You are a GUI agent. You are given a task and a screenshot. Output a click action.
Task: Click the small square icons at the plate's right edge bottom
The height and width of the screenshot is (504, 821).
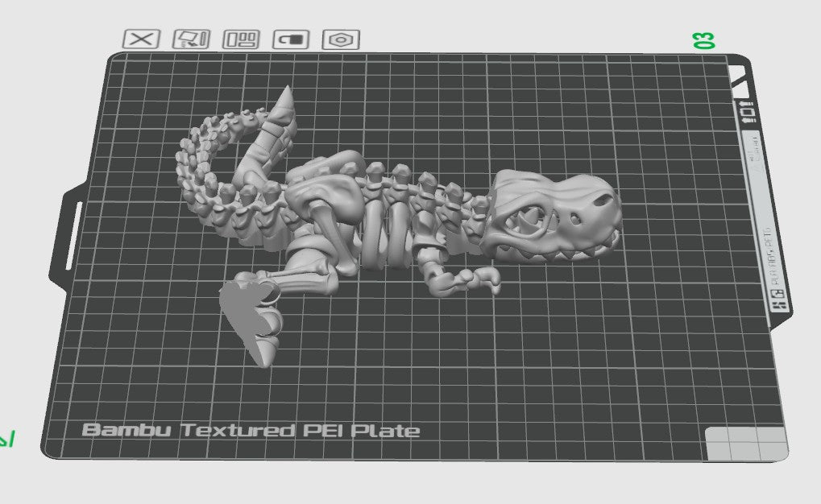(779, 301)
